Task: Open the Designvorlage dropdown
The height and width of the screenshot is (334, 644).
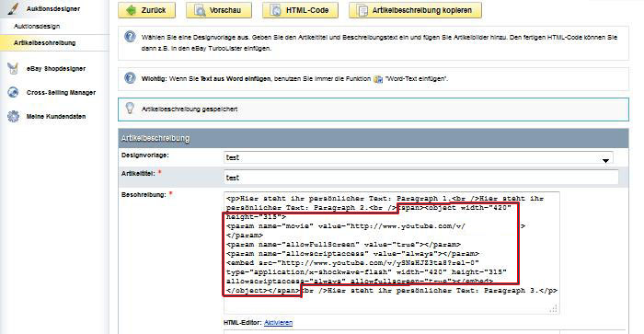Action: [x=419, y=157]
